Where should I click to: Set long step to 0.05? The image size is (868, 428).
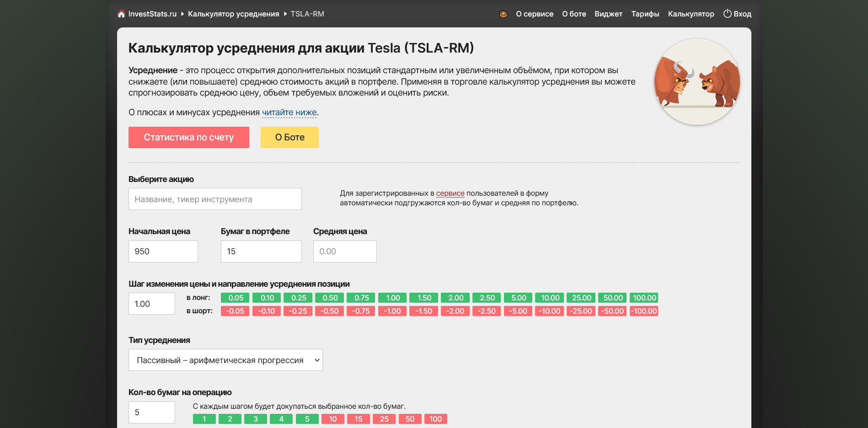coord(235,298)
